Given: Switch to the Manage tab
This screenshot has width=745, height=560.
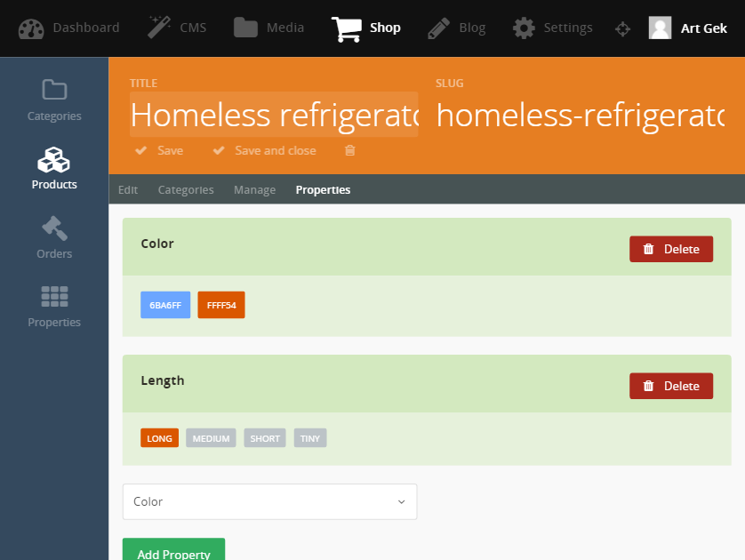Looking at the screenshot, I should [x=254, y=189].
